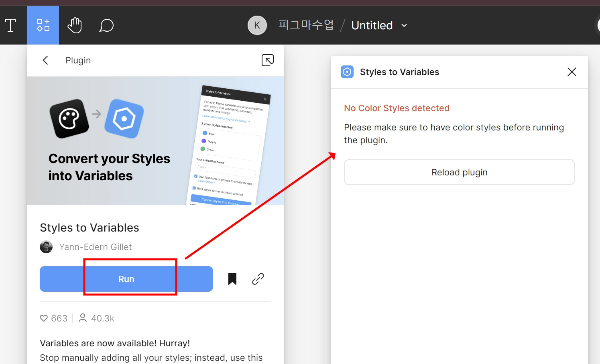Click the K user avatar

[x=257, y=25]
